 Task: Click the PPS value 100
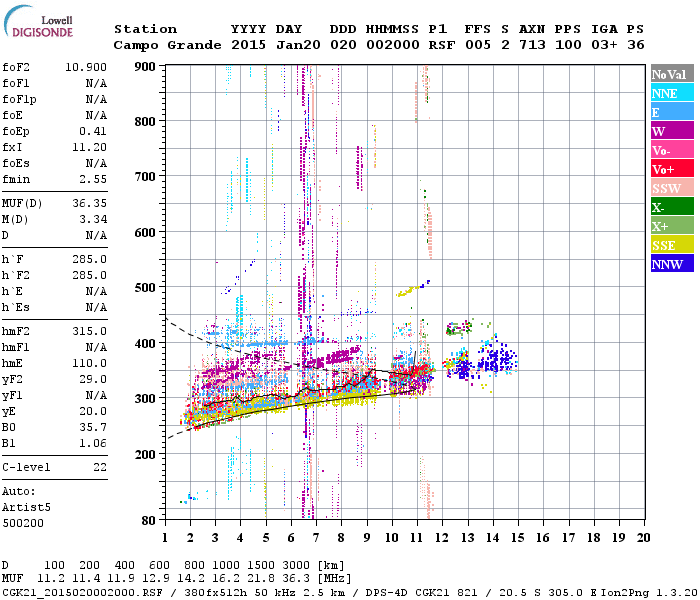568,45
